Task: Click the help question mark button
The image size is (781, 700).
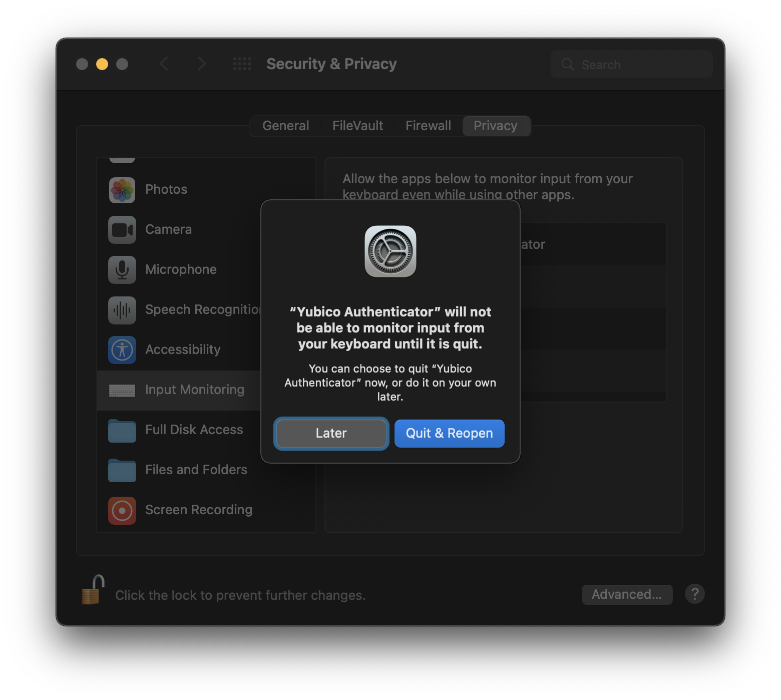Action: [x=694, y=594]
